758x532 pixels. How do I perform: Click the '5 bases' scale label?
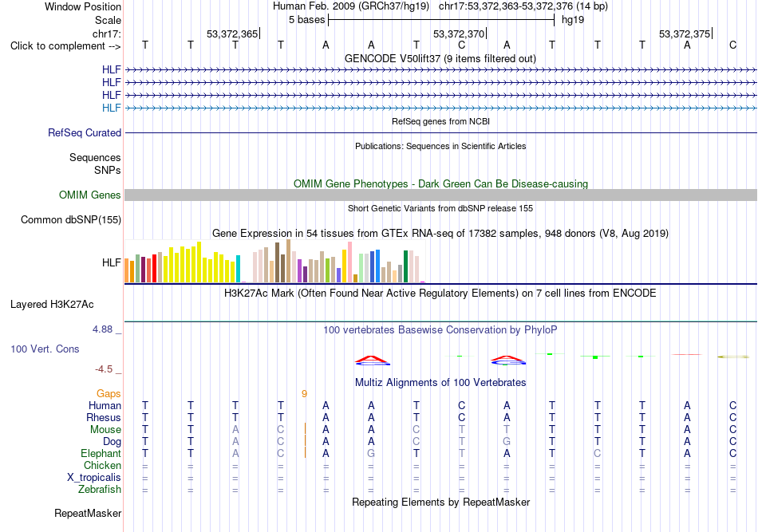(x=307, y=20)
